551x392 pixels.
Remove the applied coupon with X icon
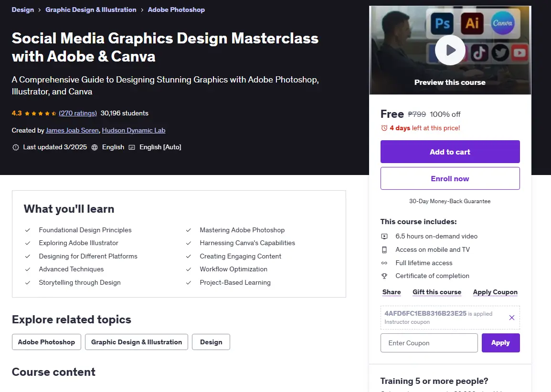click(x=512, y=318)
